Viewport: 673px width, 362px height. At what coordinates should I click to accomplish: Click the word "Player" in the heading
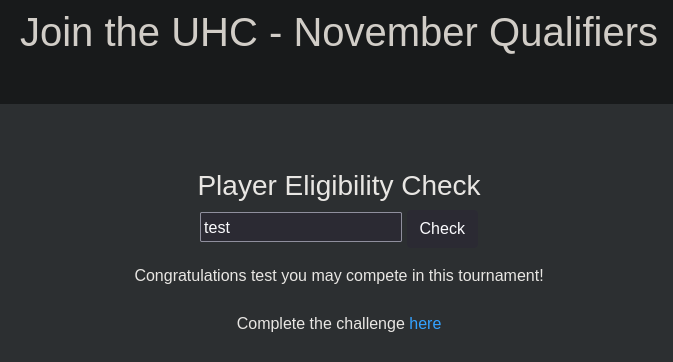(237, 186)
